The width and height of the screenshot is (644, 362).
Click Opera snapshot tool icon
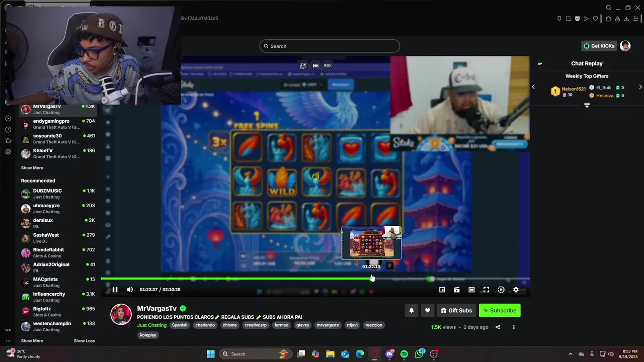[568, 19]
